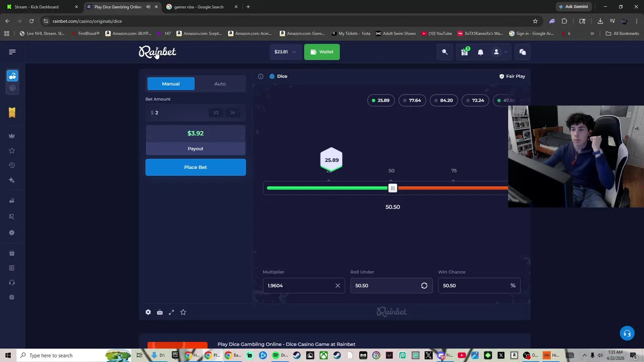Viewport: 644px width, 362px height.
Task: Open the search magnifier icon
Action: pyautogui.click(x=445, y=52)
